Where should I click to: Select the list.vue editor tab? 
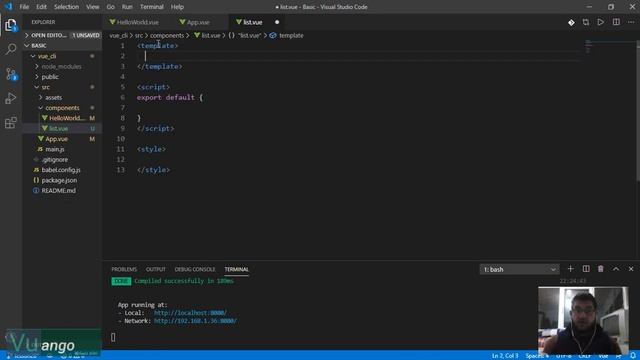[253, 22]
